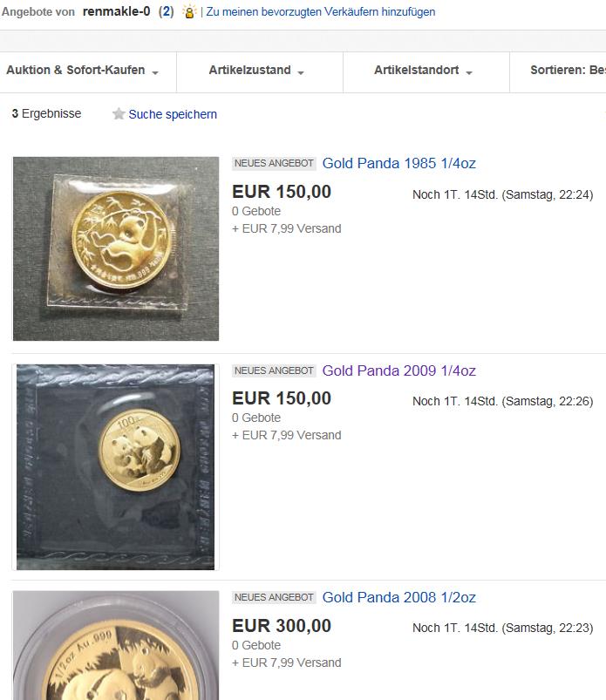
Task: Open the Artikelzustand dropdown
Action: click(256, 71)
